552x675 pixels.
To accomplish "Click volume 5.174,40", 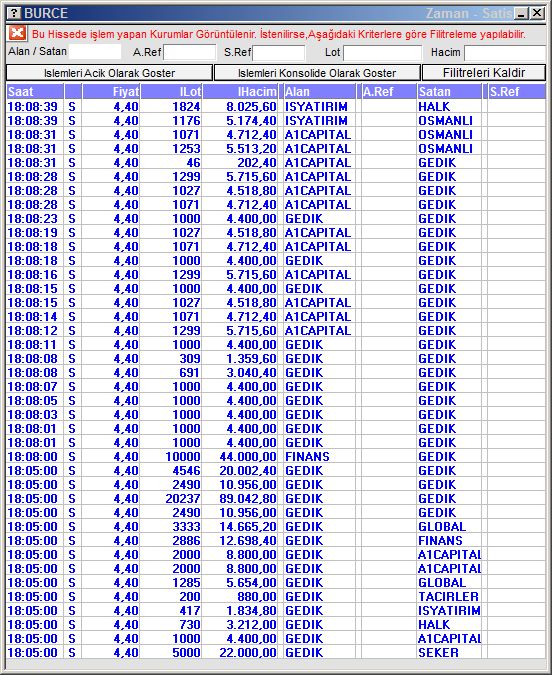I will pyautogui.click(x=251, y=121).
